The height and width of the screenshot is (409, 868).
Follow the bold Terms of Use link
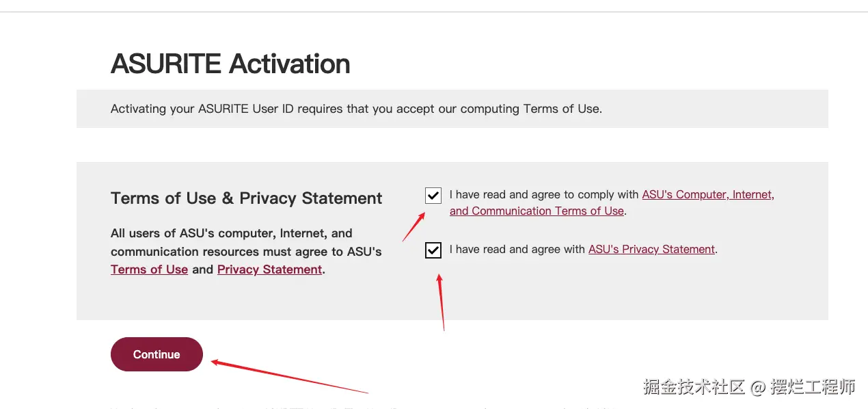149,269
